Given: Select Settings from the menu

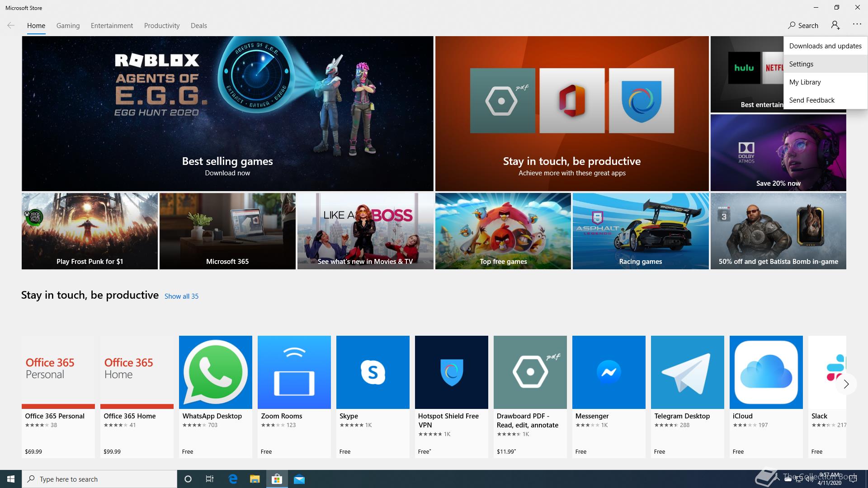Looking at the screenshot, I should pyautogui.click(x=826, y=64).
